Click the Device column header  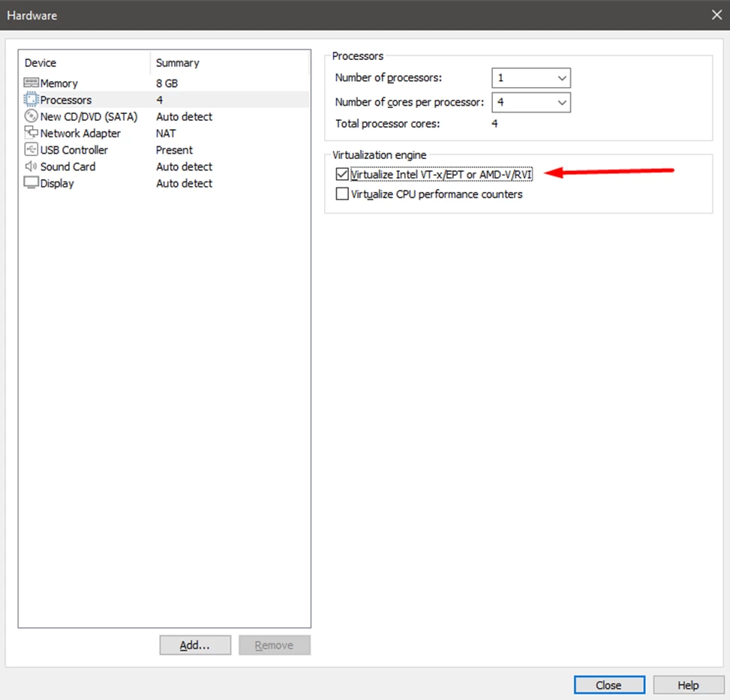84,63
